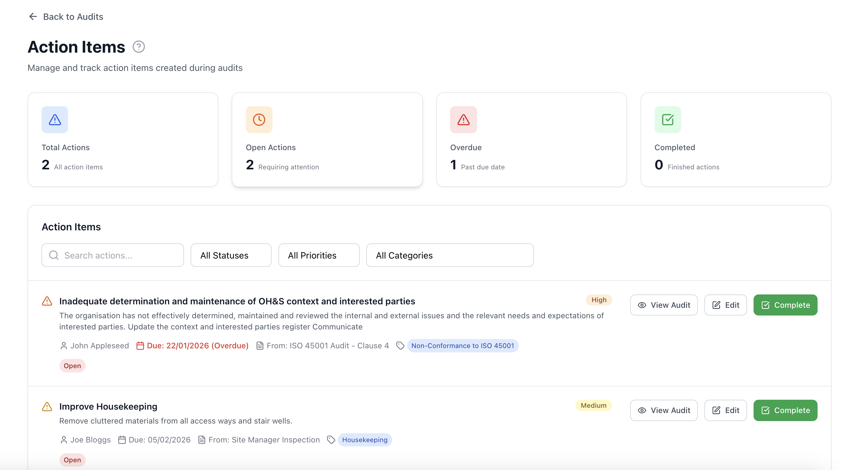Viewport: 868px width, 470px height.
Task: Click the green checkmark icon on Completed card
Action: [x=668, y=119]
